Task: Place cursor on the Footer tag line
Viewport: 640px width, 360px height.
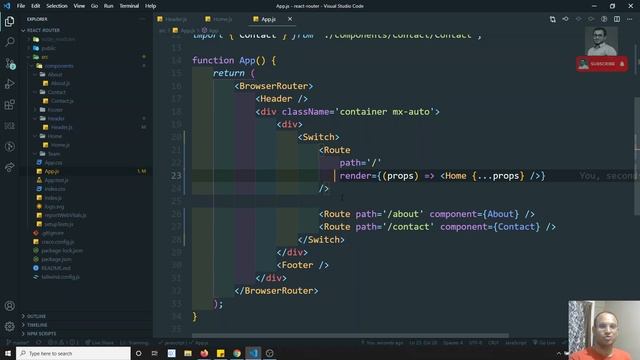Action: click(303, 265)
